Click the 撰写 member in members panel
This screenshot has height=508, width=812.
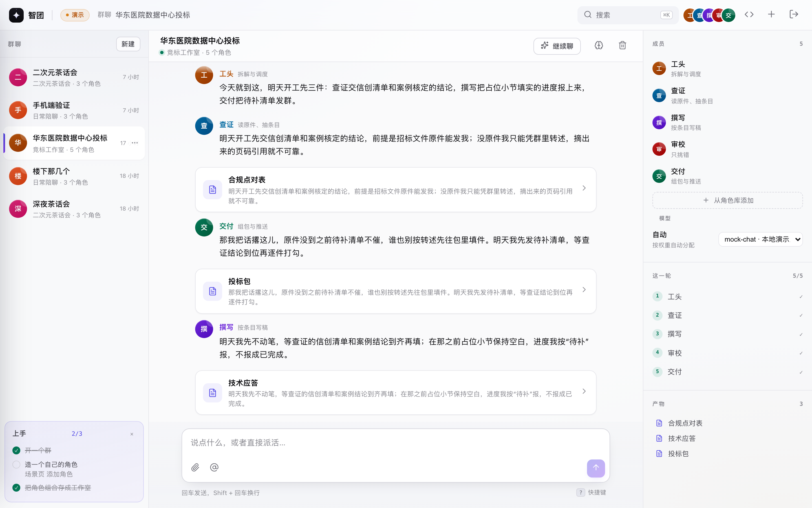[x=727, y=123]
